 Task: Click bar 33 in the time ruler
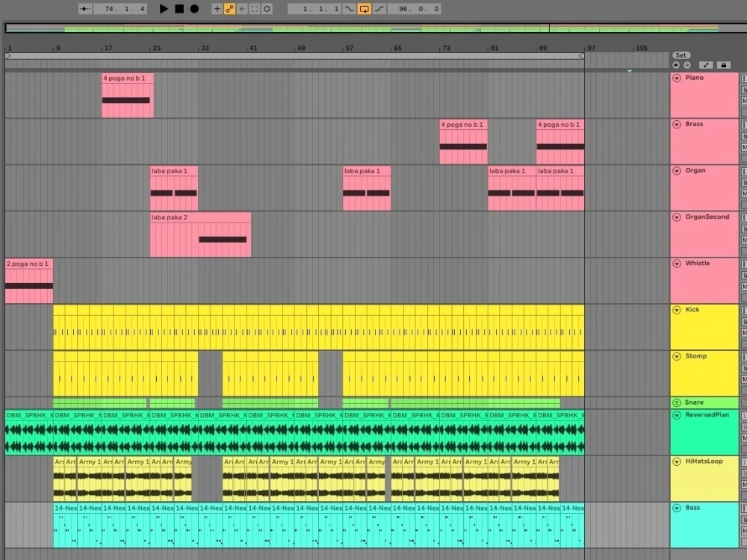205,48
